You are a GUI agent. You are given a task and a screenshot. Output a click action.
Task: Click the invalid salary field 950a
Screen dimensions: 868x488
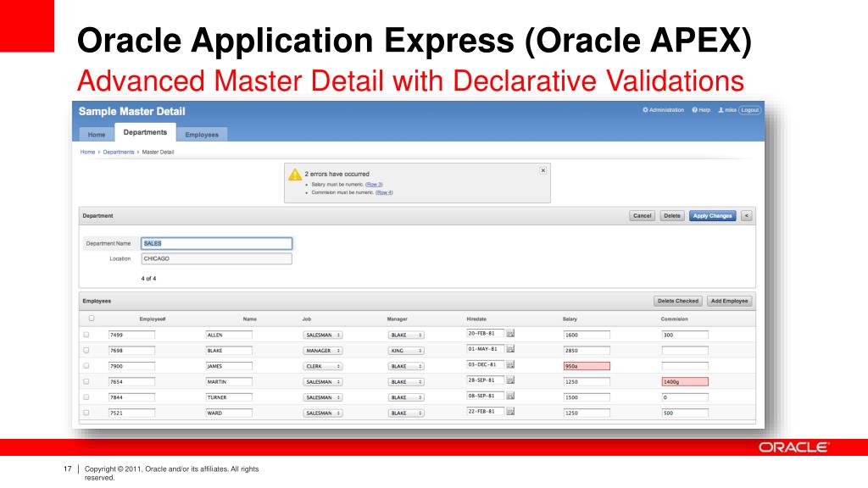[587, 366]
